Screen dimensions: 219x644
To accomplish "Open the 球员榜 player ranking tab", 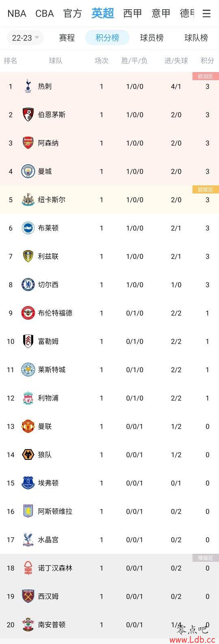I will (152, 38).
